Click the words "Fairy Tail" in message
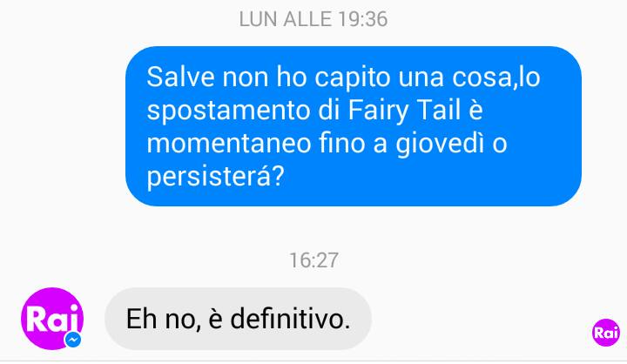Screen dimensions: 627x364 click(x=404, y=110)
